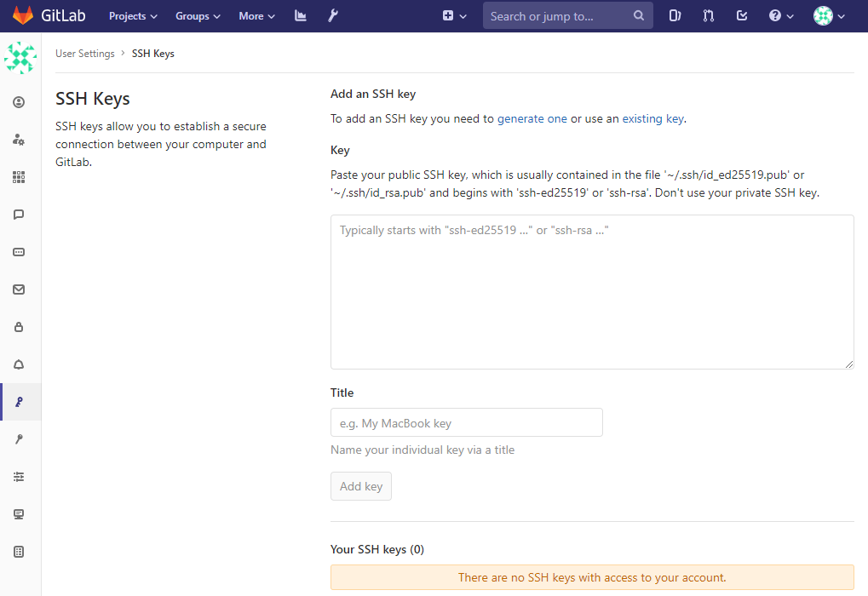Open the Admin Area wrench icon
This screenshot has height=596, width=868.
pos(333,16)
